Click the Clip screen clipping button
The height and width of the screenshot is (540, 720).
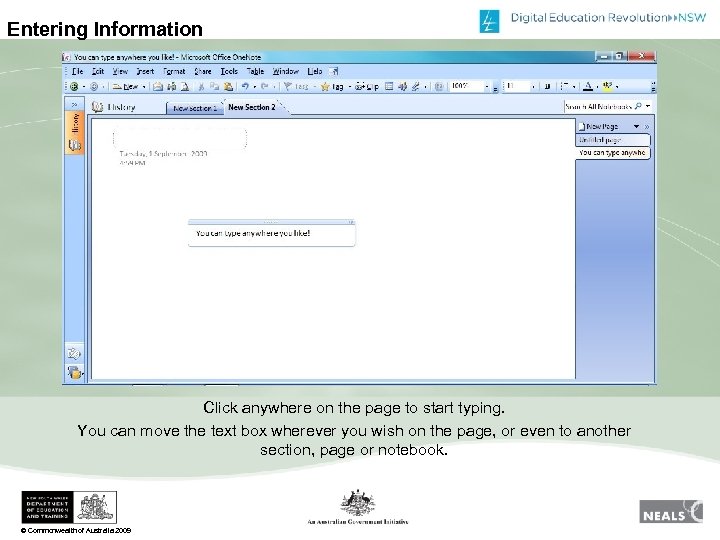tap(367, 86)
